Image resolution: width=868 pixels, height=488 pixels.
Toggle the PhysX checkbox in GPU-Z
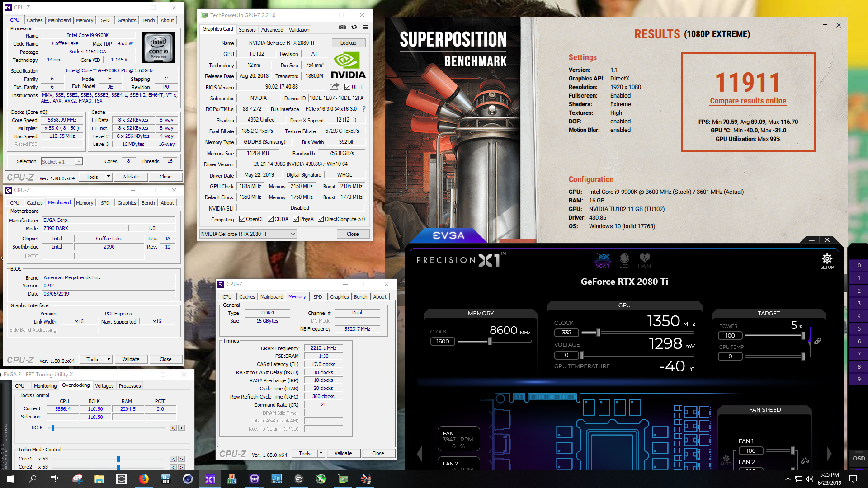click(x=296, y=219)
